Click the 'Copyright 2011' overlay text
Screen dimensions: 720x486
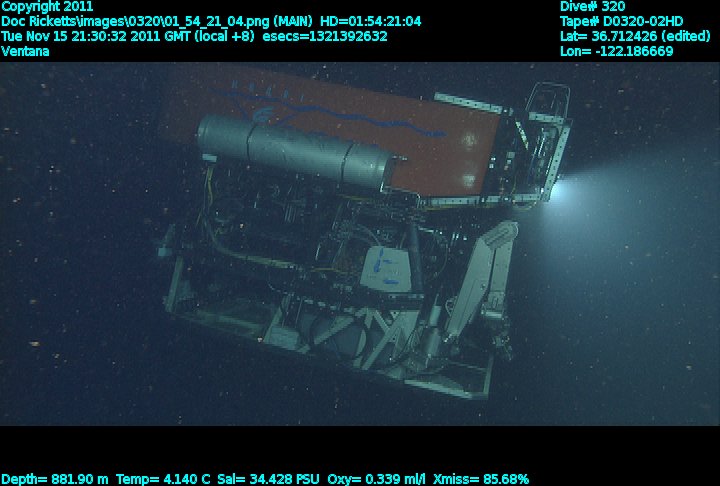coord(47,6)
